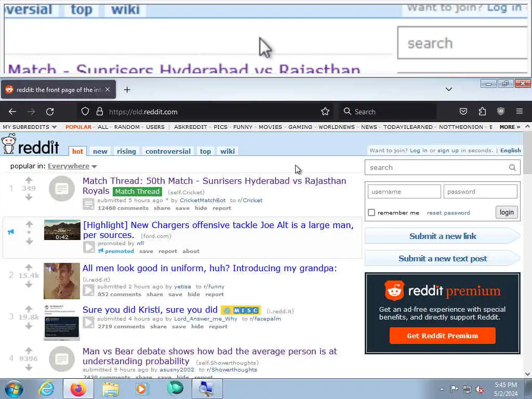The image size is (532, 399).
Task: Open the Firefox hamburger menu
Action: pos(519,111)
